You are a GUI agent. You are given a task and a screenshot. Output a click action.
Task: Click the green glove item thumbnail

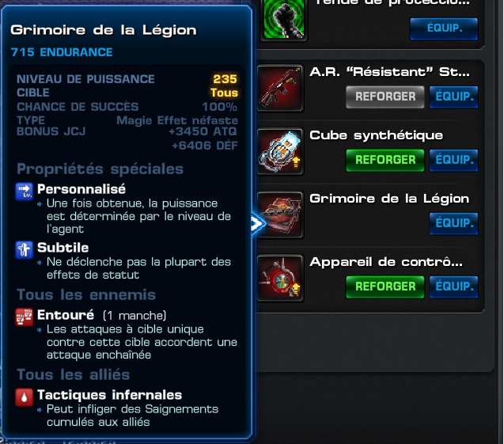(x=284, y=19)
